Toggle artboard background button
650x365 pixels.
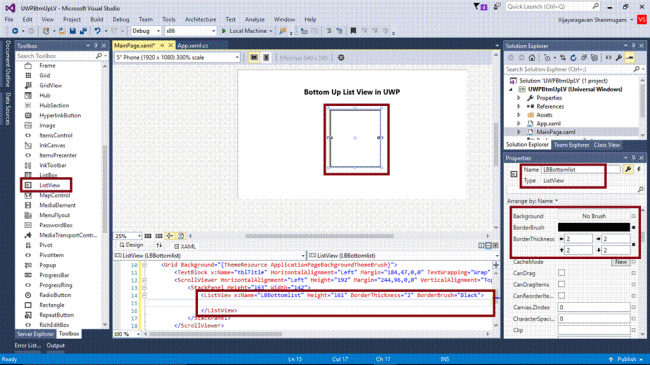point(181,236)
